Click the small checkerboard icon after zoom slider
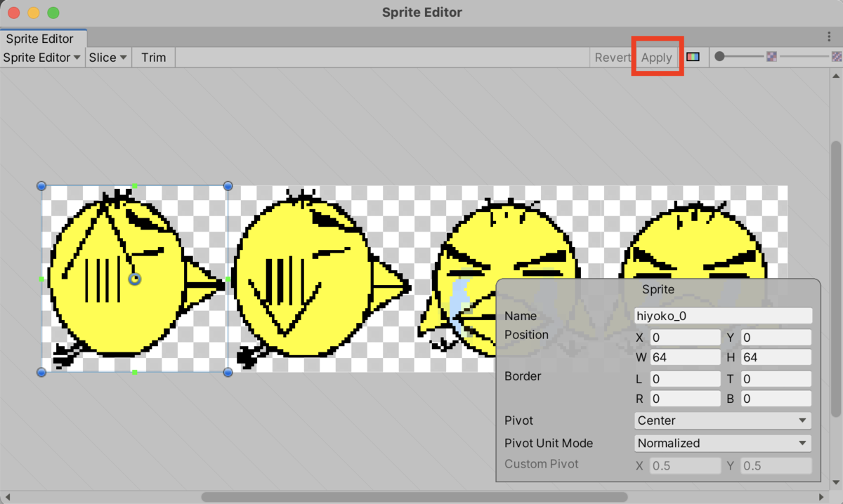This screenshot has width=843, height=504. point(772,57)
